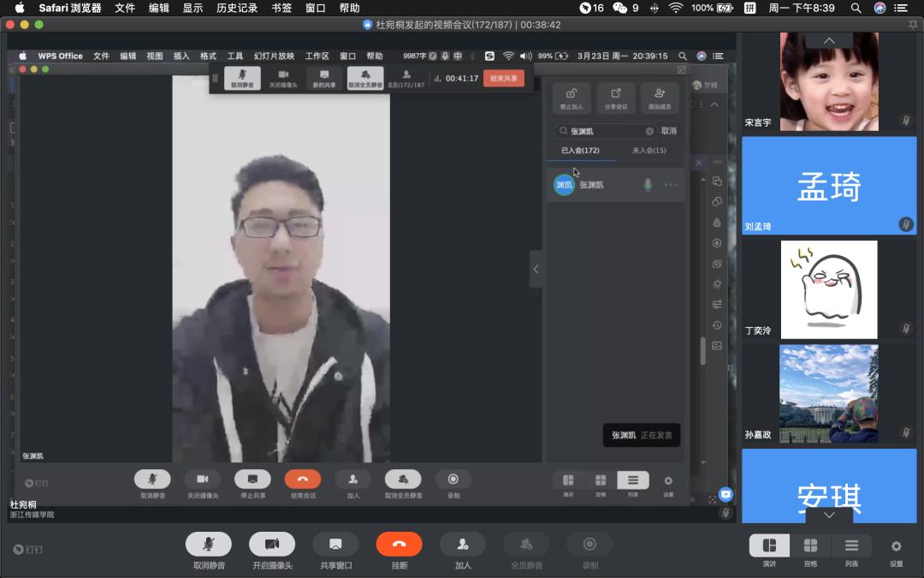924x578 pixels.
Task: Unmute microphone via 取消静音 in main toolbar
Action: [208, 544]
